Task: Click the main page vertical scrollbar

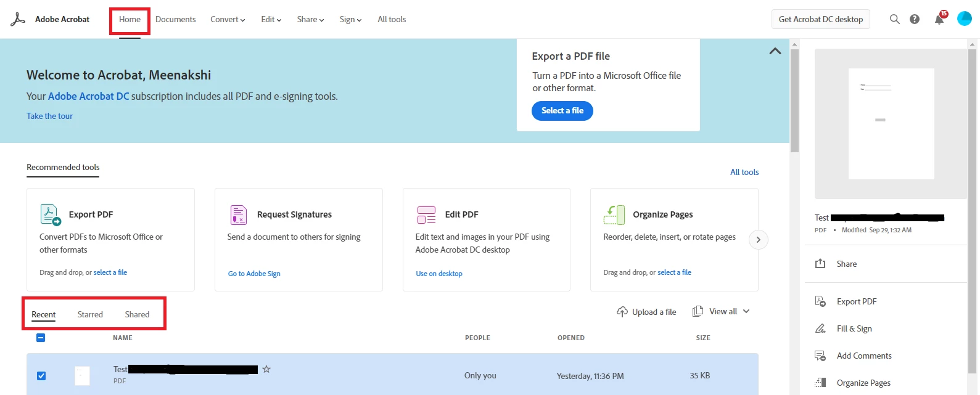Action: click(x=795, y=101)
